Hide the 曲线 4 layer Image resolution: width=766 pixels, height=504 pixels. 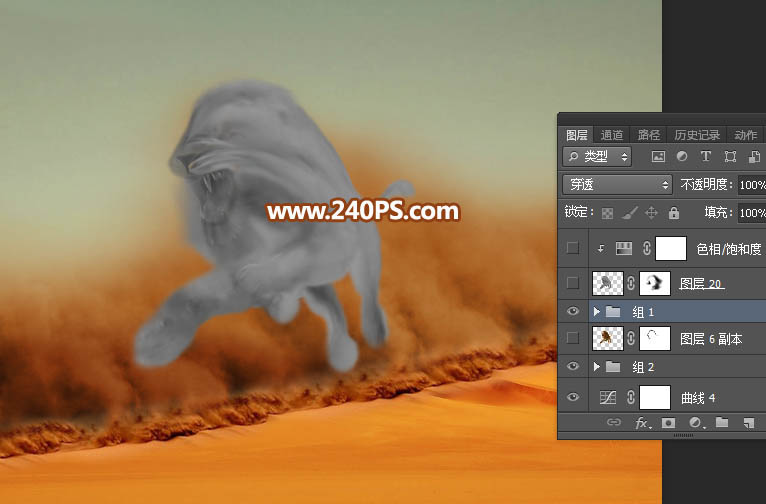click(x=573, y=397)
